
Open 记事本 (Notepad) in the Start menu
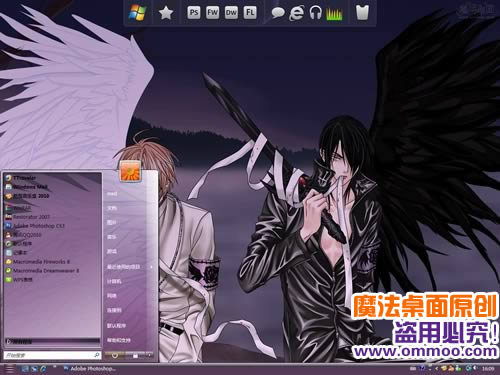[x=17, y=253]
